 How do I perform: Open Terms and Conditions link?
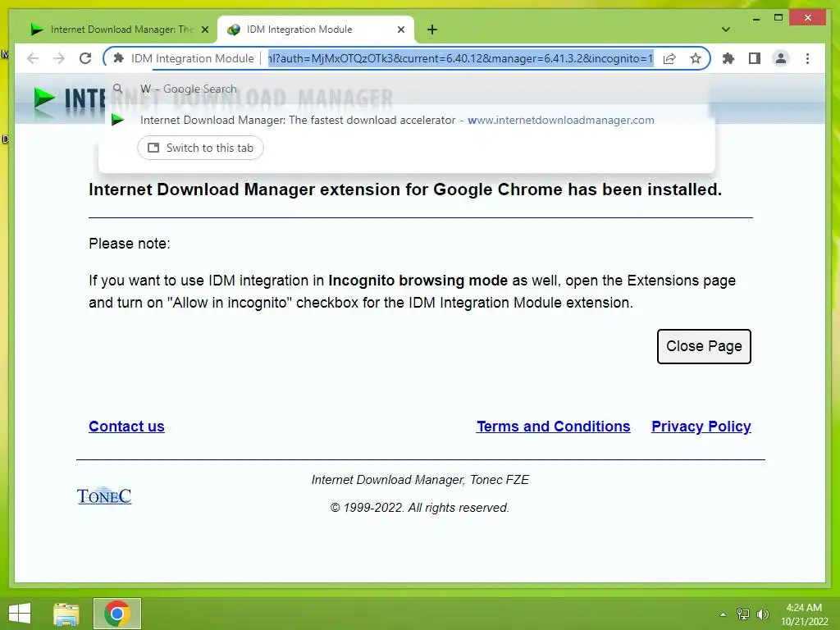pyautogui.click(x=554, y=427)
